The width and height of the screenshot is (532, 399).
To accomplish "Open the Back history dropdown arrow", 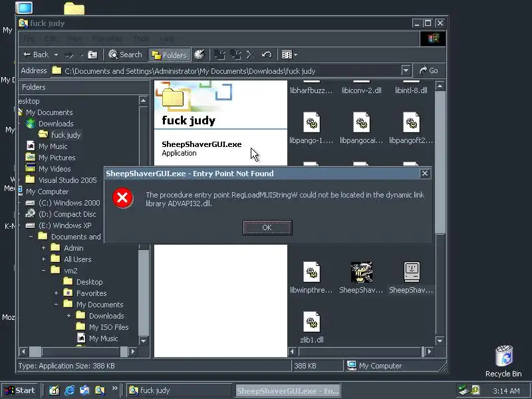I will (x=56, y=55).
